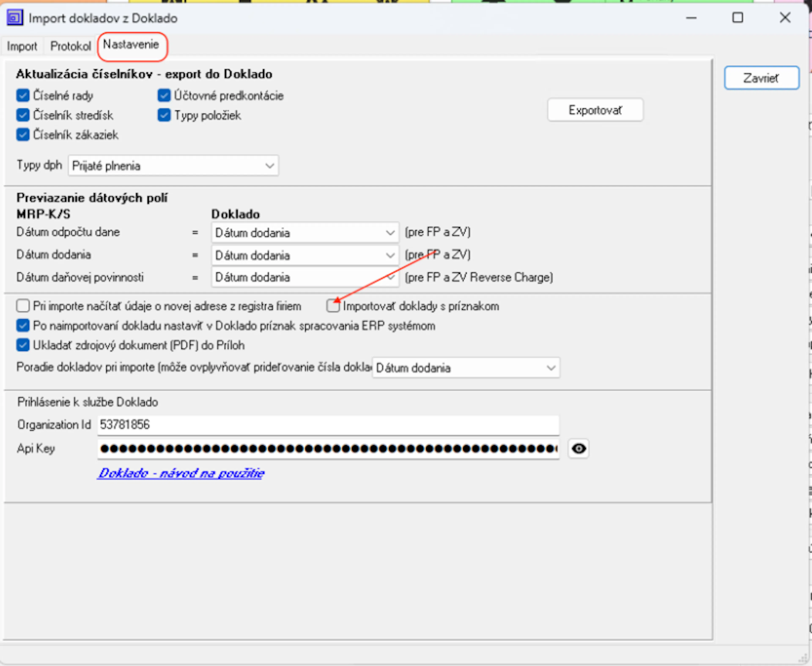Maximize the Import dokladov window
The image size is (812, 666).
click(x=738, y=18)
